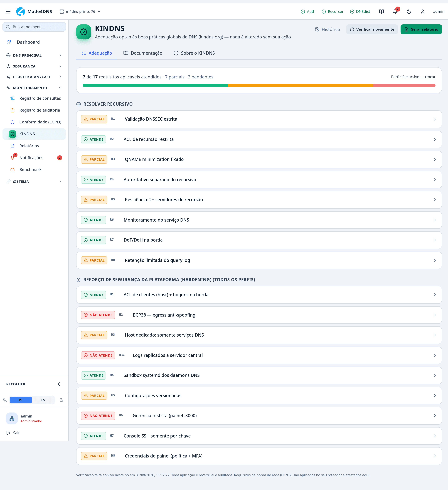Click 'Perfil: Recursivo — trocar' link

413,77
